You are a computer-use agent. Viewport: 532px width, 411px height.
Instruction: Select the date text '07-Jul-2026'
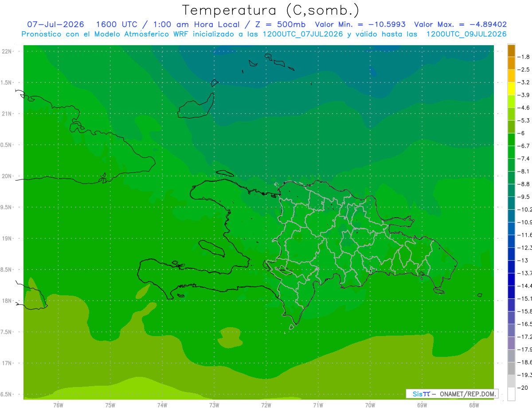(x=55, y=24)
